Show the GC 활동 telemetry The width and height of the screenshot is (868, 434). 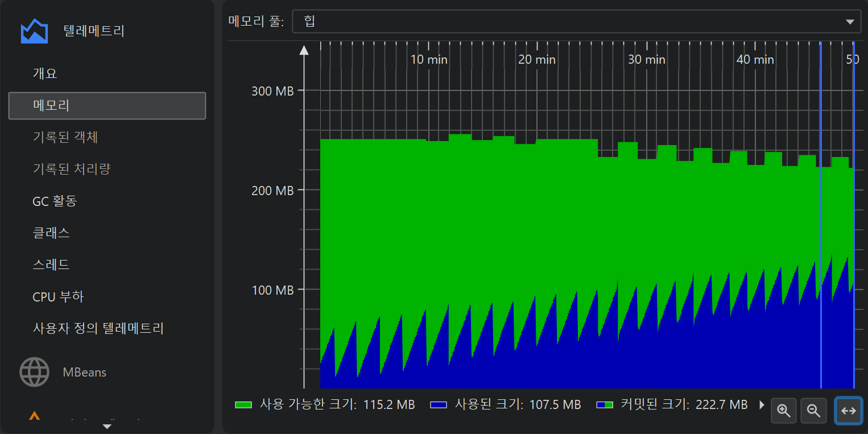(x=55, y=201)
